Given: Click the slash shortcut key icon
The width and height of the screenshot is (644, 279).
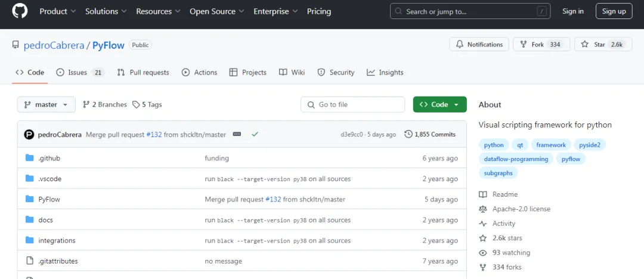Looking at the screenshot, I should coord(542,11).
